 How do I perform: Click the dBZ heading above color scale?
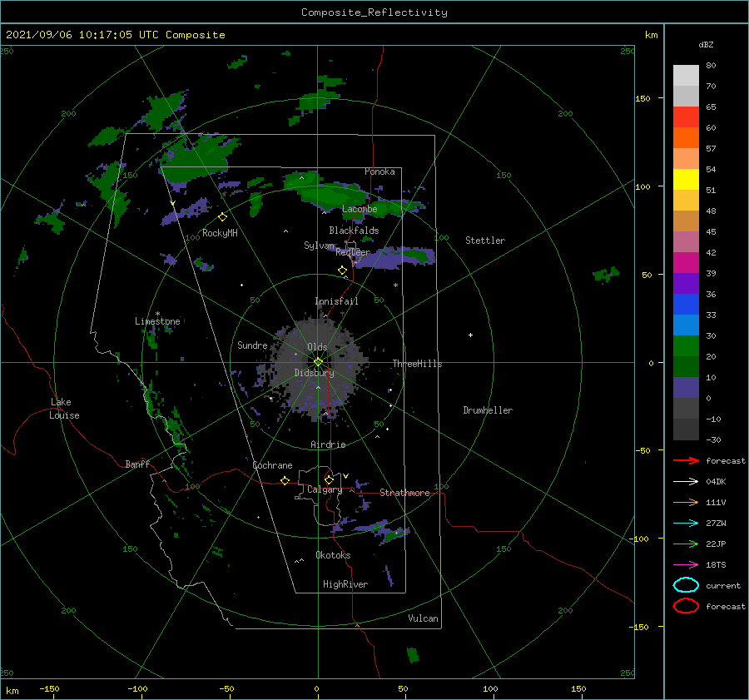(x=706, y=44)
